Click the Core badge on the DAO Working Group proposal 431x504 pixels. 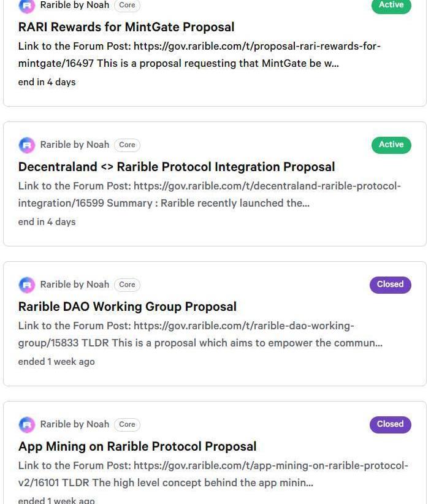(127, 285)
